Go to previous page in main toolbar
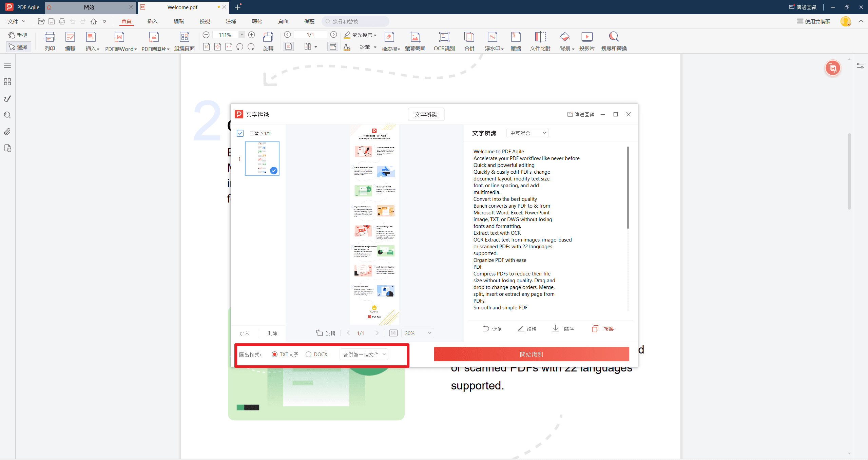Viewport: 868px width, 460px height. click(x=287, y=35)
